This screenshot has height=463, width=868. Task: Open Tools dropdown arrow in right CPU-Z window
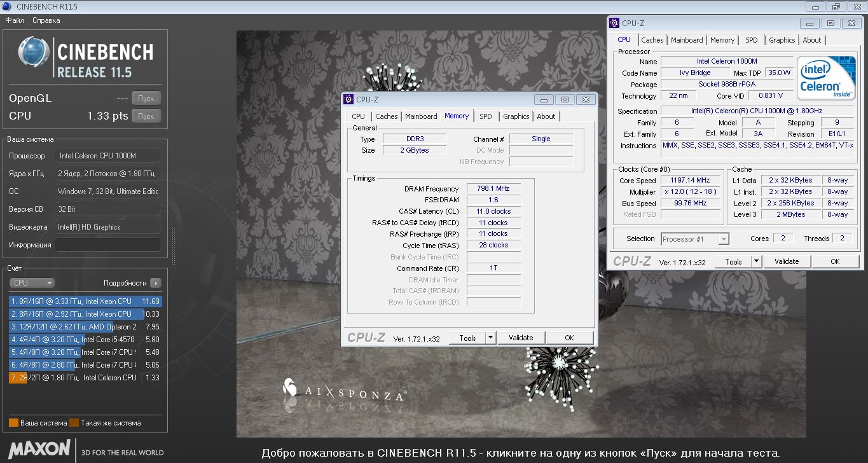[x=757, y=261]
